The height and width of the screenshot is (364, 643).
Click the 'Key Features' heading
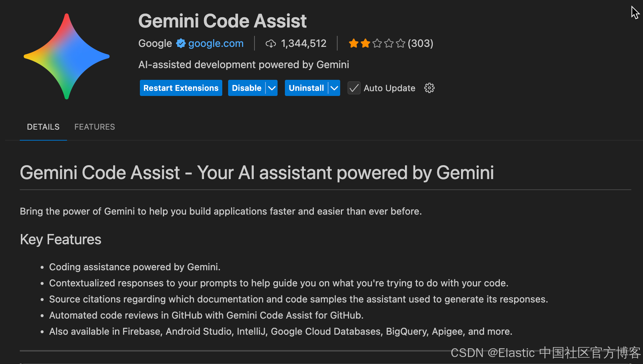(x=60, y=239)
